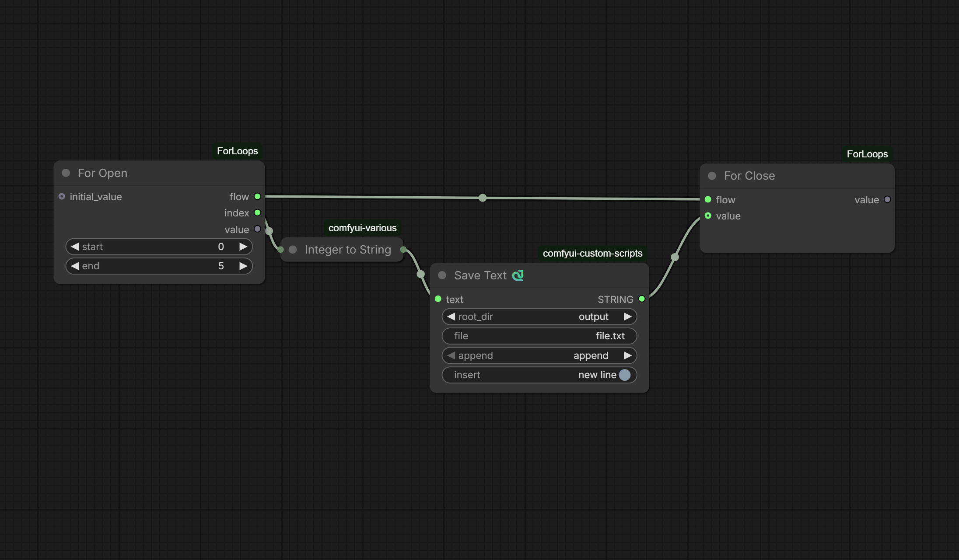
Task: Select the For Close node title
Action: pyautogui.click(x=749, y=176)
